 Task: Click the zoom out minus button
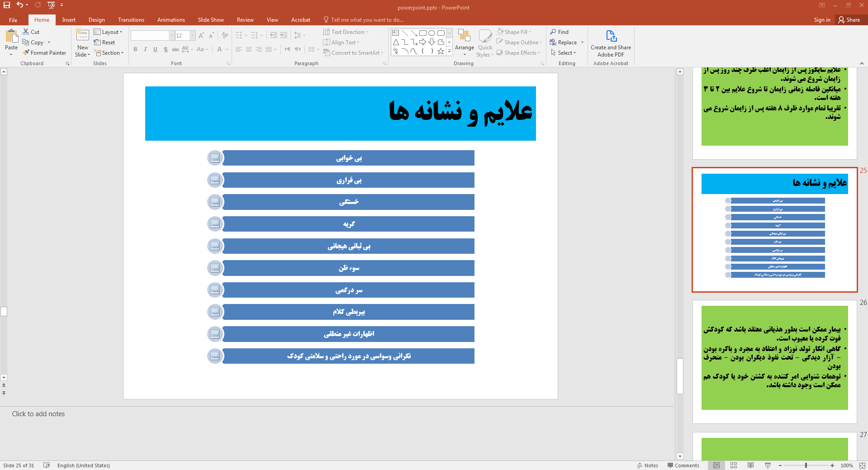pyautogui.click(x=780, y=465)
